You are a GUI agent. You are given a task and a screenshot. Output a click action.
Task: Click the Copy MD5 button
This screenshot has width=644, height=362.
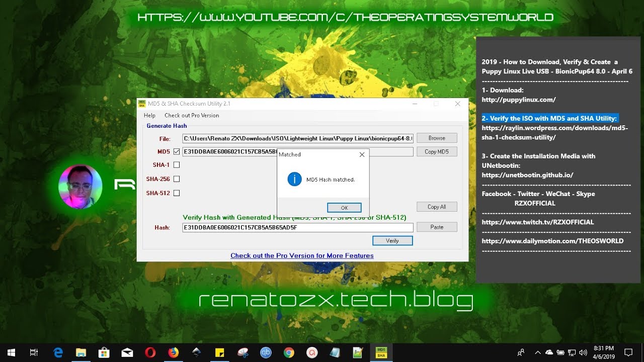pyautogui.click(x=437, y=151)
